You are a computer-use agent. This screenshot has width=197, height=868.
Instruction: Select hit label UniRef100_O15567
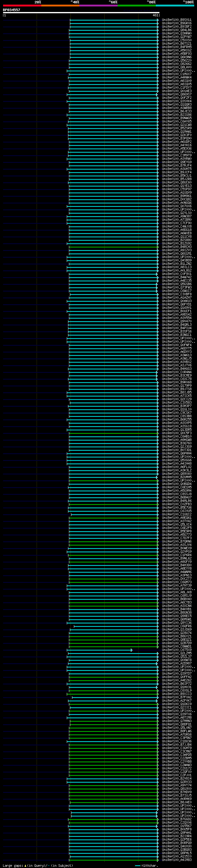(x=176, y=826)
